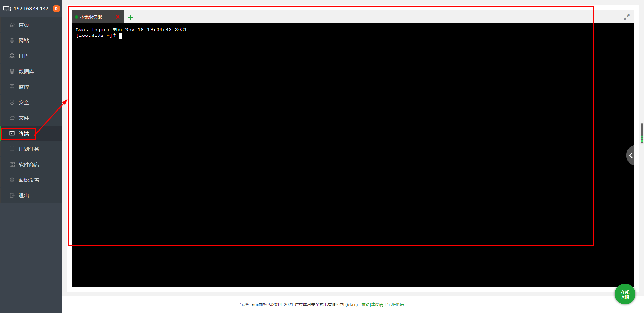The image size is (644, 313).
Task: Click the folder icon beside 文件
Action: (x=12, y=118)
